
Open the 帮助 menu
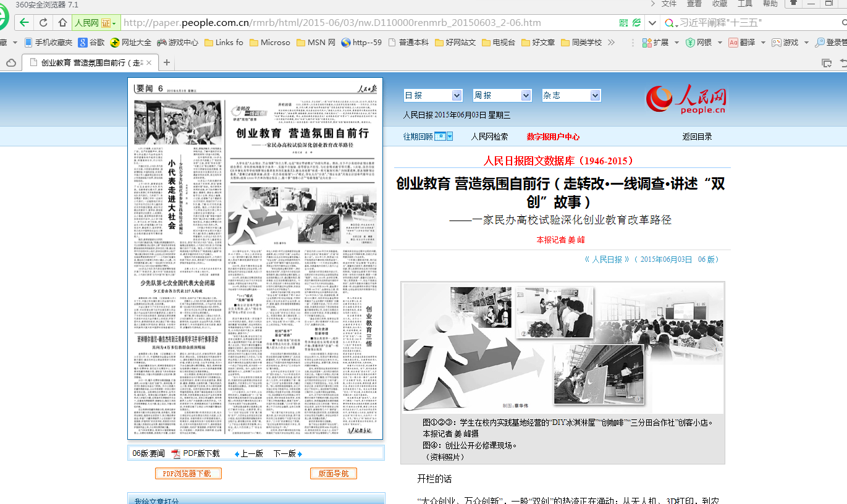(770, 4)
